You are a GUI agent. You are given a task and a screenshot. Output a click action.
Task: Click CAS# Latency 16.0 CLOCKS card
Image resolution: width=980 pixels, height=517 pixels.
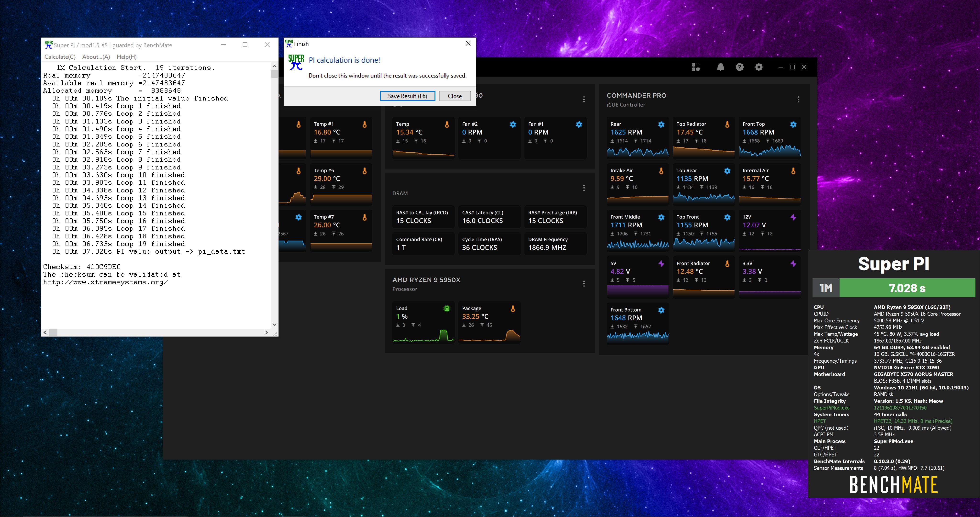[489, 217]
